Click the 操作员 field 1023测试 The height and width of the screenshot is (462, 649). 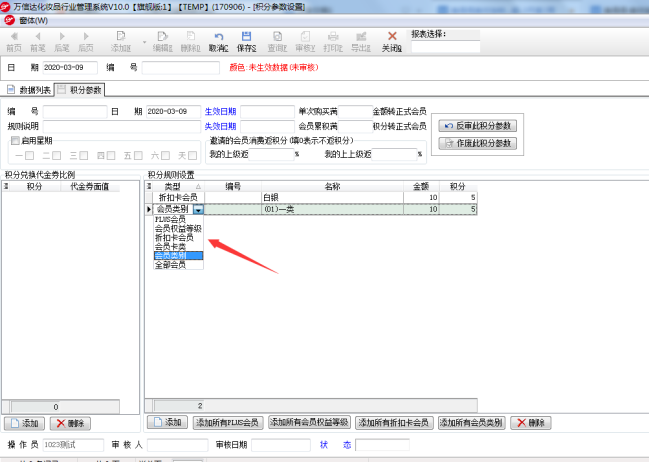(73, 445)
